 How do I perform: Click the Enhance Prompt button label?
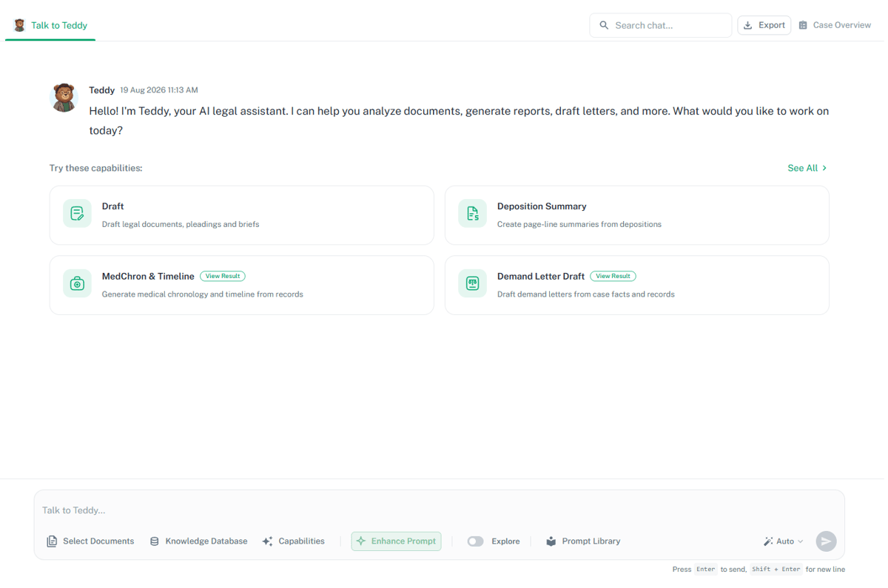pyautogui.click(x=403, y=541)
